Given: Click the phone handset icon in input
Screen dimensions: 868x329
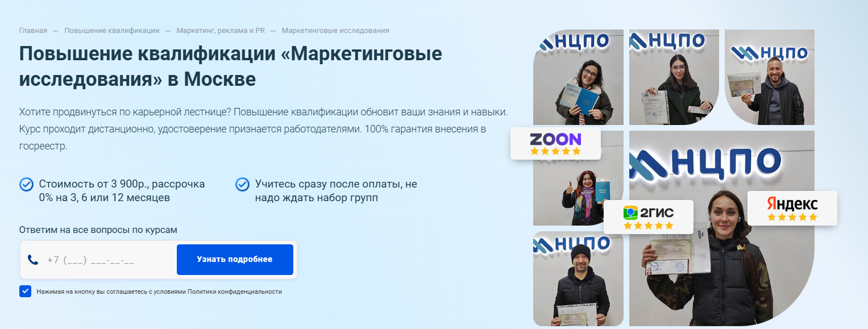Looking at the screenshot, I should (33, 260).
